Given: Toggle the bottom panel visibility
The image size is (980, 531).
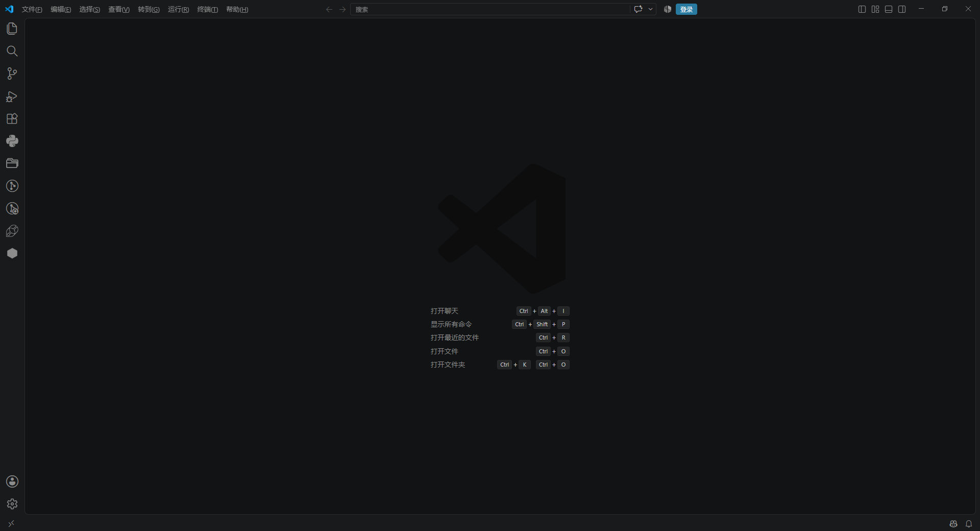Looking at the screenshot, I should 889,9.
